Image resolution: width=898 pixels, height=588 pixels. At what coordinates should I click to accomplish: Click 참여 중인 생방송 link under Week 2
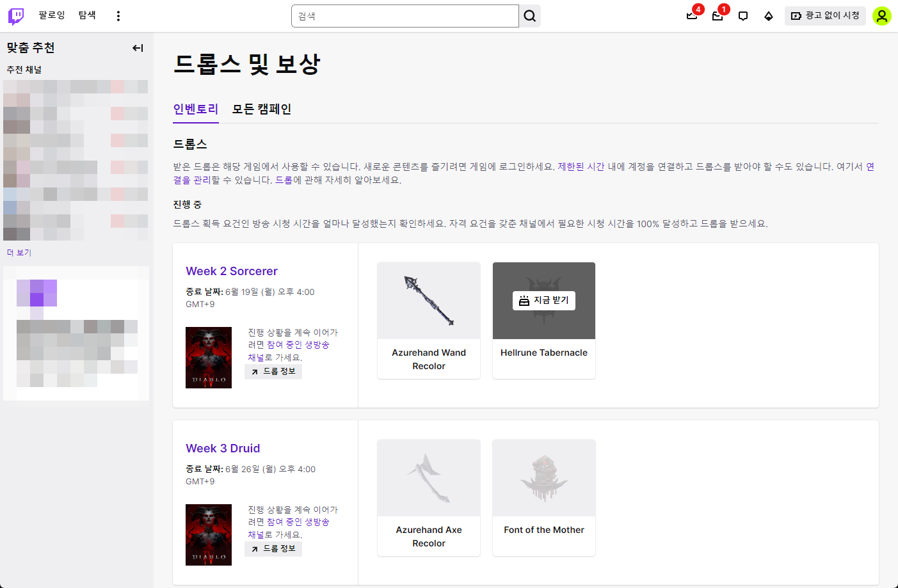(x=298, y=345)
